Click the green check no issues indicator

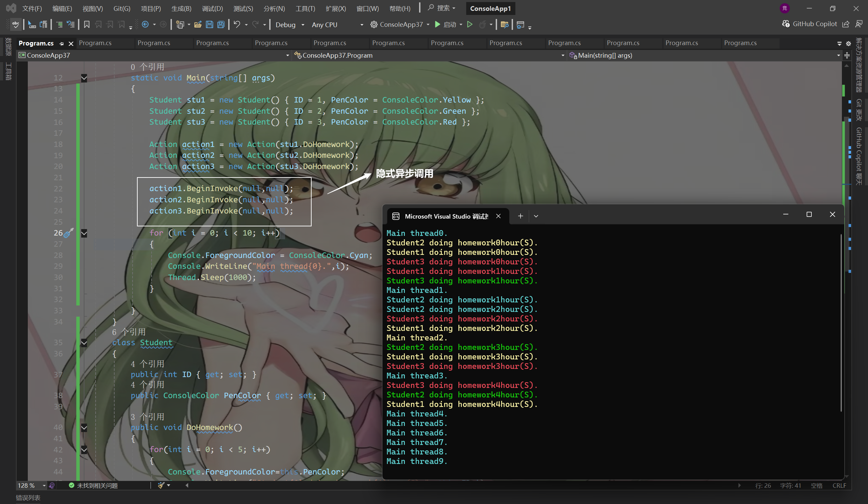point(71,485)
